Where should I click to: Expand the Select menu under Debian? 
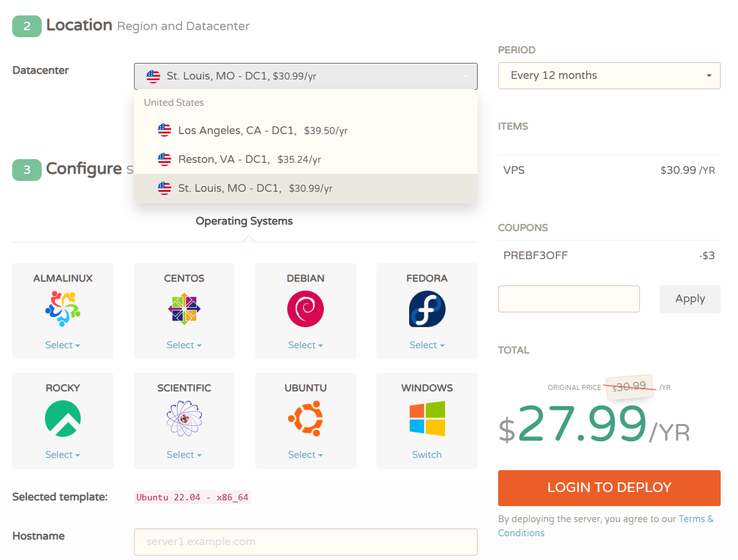[x=306, y=344]
